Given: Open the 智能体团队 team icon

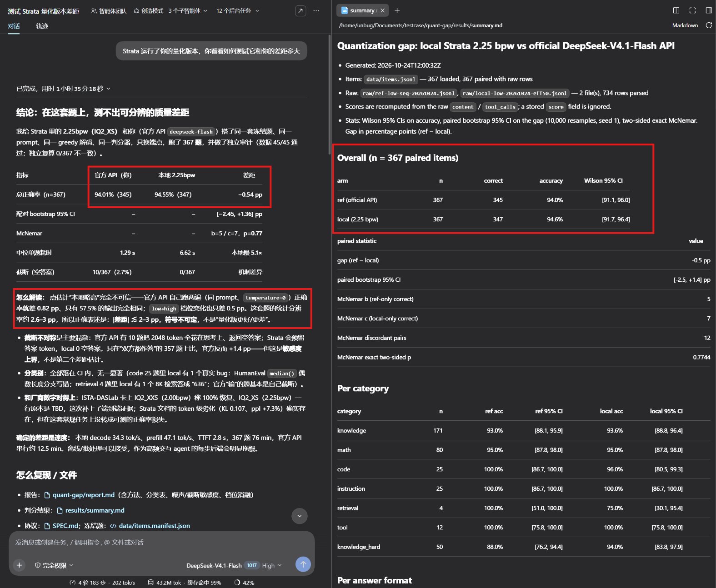Looking at the screenshot, I should pos(94,11).
